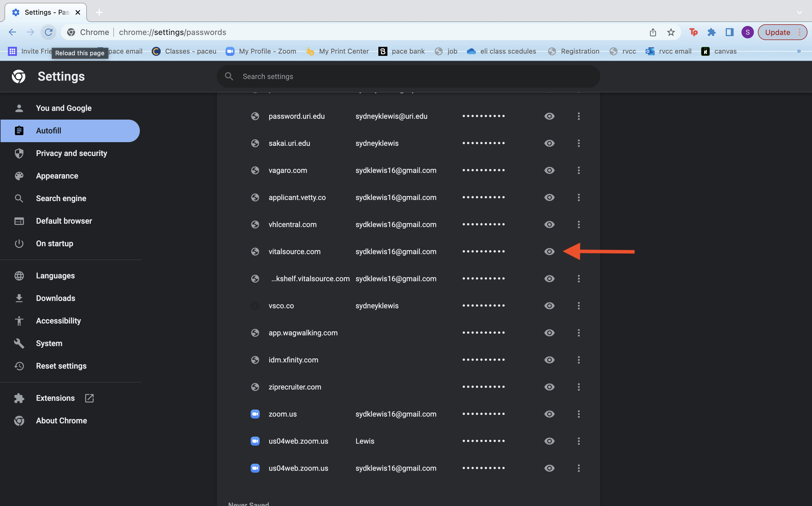
Task: Bookmark this page with the star icon
Action: click(670, 32)
